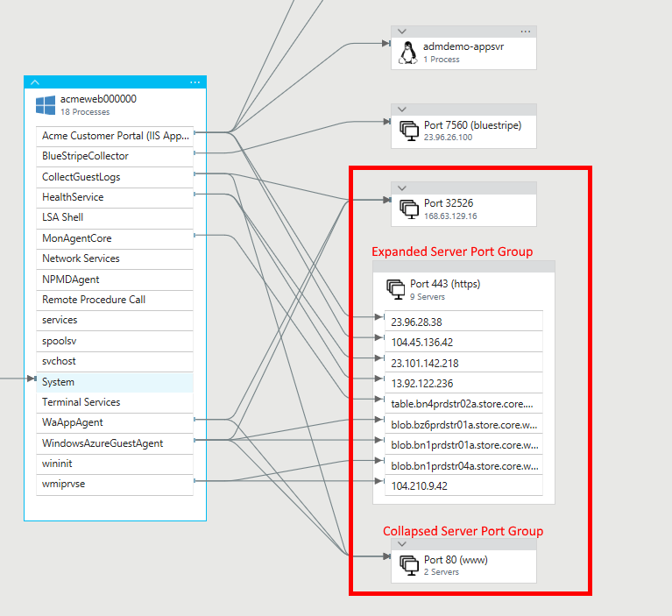The image size is (672, 616).
Task: Click the admdemo-appsvr node title
Action: click(463, 46)
